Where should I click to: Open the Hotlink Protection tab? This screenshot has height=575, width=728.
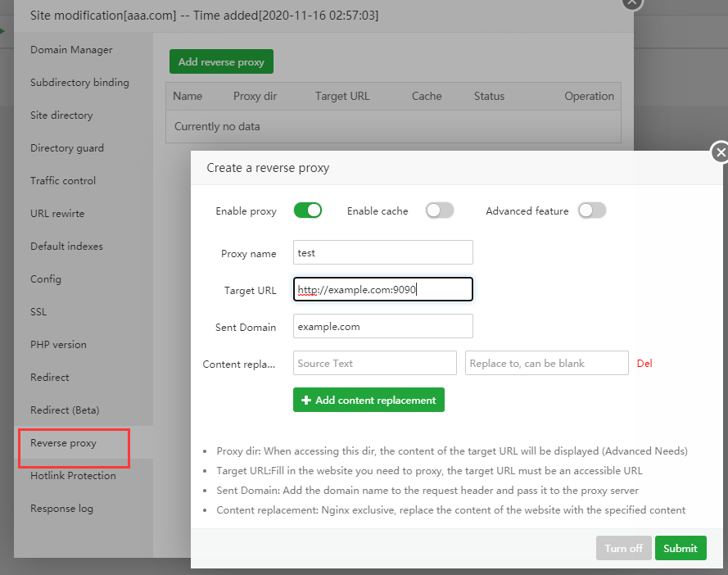(73, 476)
